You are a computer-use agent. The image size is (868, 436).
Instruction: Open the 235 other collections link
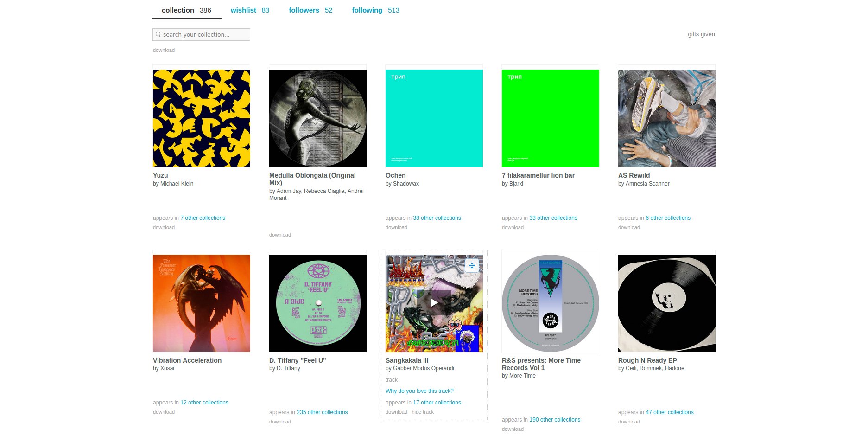click(x=322, y=412)
